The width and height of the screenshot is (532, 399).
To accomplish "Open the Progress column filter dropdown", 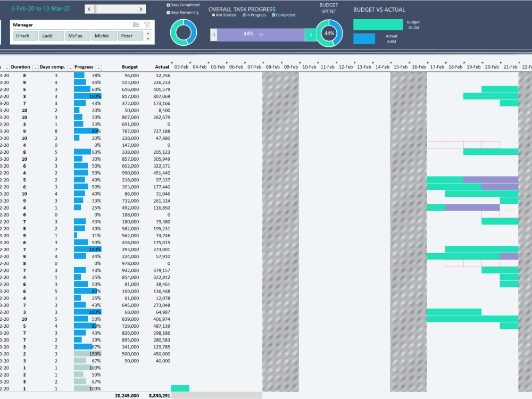I will pyautogui.click(x=98, y=68).
